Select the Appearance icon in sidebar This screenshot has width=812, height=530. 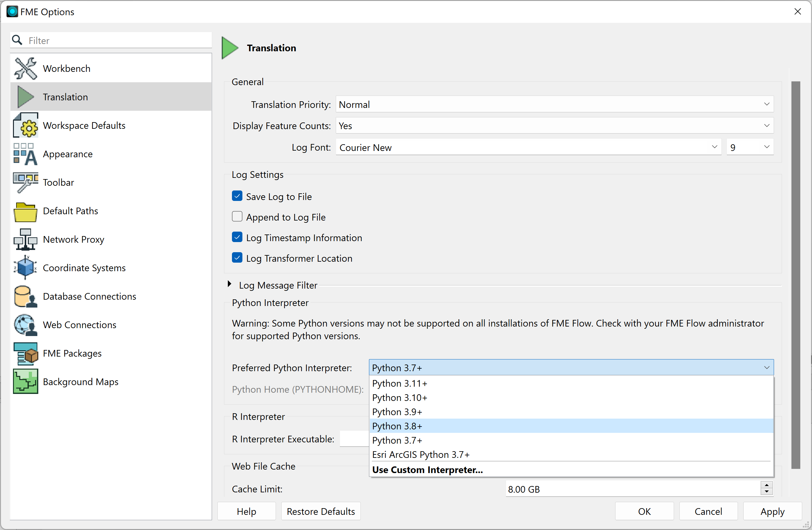click(25, 154)
